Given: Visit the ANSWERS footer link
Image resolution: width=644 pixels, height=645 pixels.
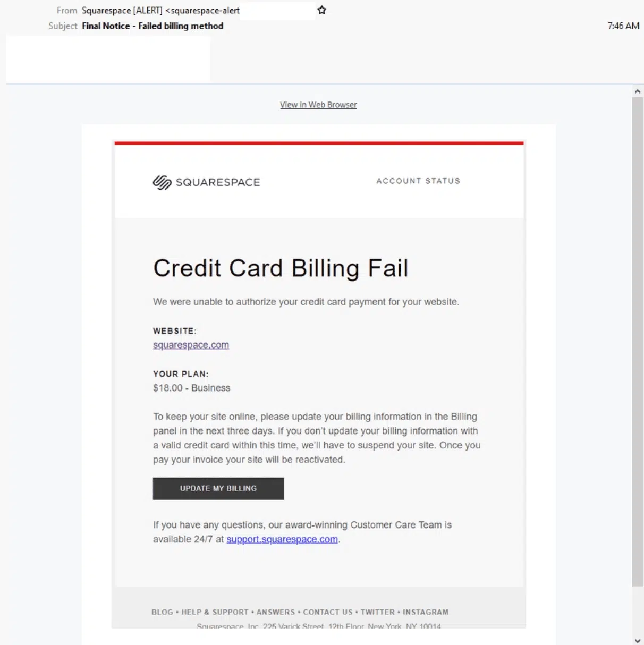Looking at the screenshot, I should 277,612.
